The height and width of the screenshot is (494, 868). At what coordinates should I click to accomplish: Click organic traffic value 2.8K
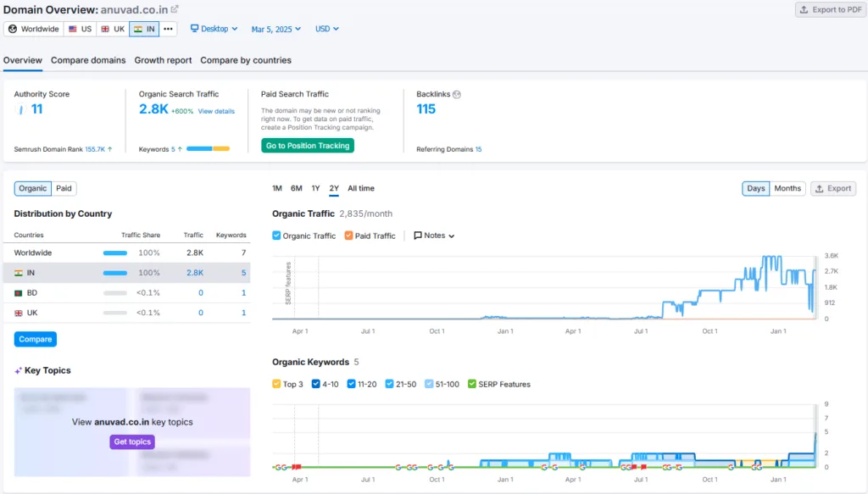coord(153,109)
